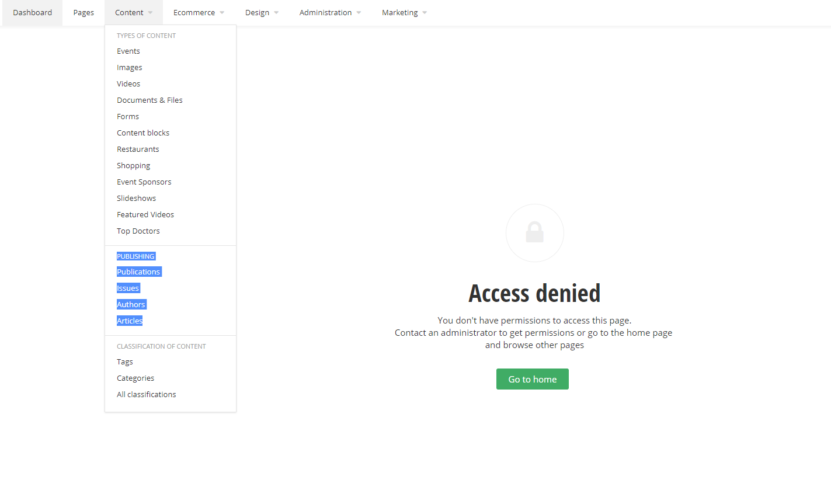Select Top Doctors item

pos(138,231)
